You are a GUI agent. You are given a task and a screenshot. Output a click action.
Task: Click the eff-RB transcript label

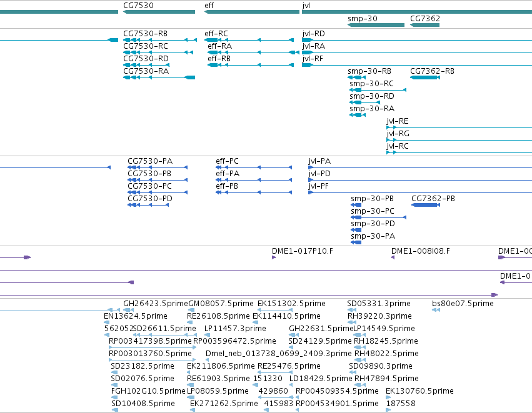(x=219, y=59)
